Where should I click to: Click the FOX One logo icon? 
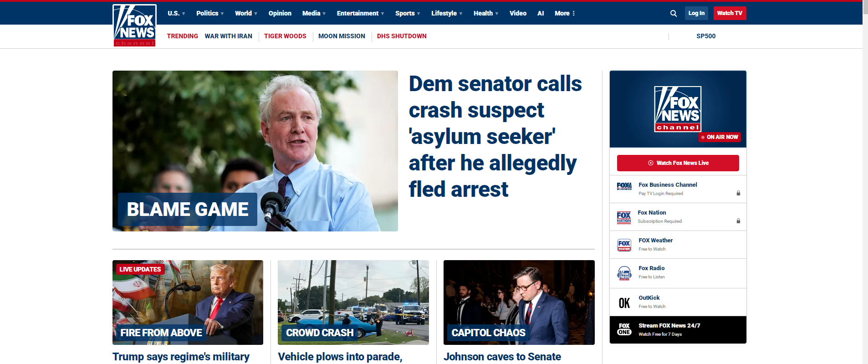(624, 329)
